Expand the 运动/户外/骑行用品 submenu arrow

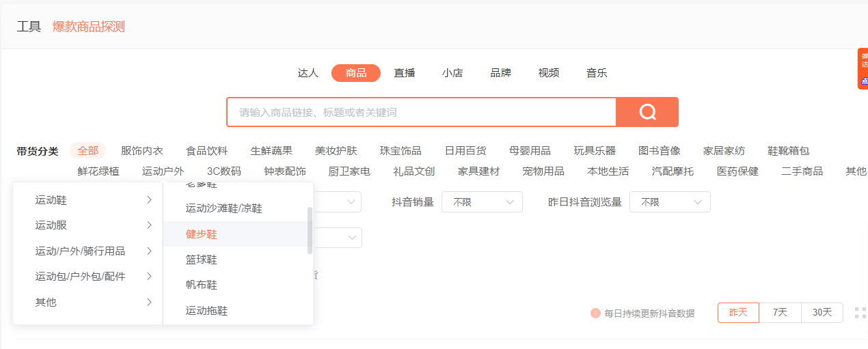[149, 251]
